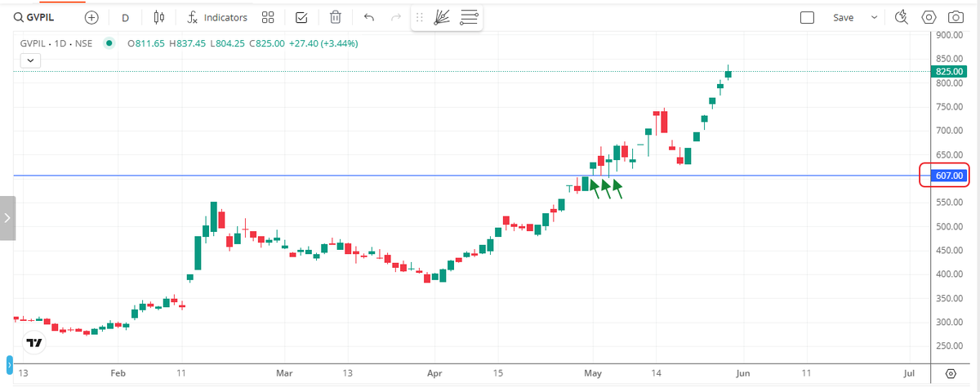Click the open value O811.65
Viewport: 980px width, 392px height.
click(x=146, y=43)
